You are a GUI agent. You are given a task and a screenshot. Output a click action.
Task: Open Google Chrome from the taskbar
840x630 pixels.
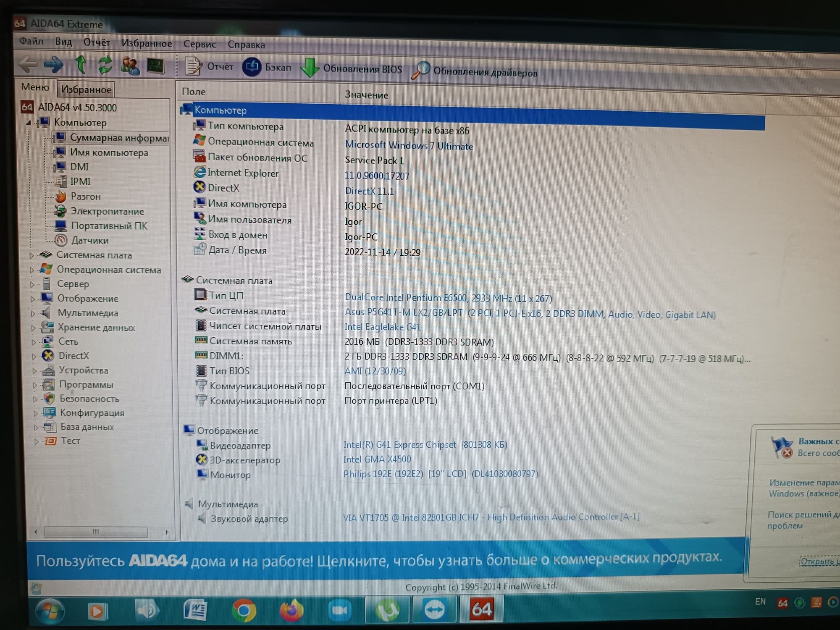tap(244, 610)
